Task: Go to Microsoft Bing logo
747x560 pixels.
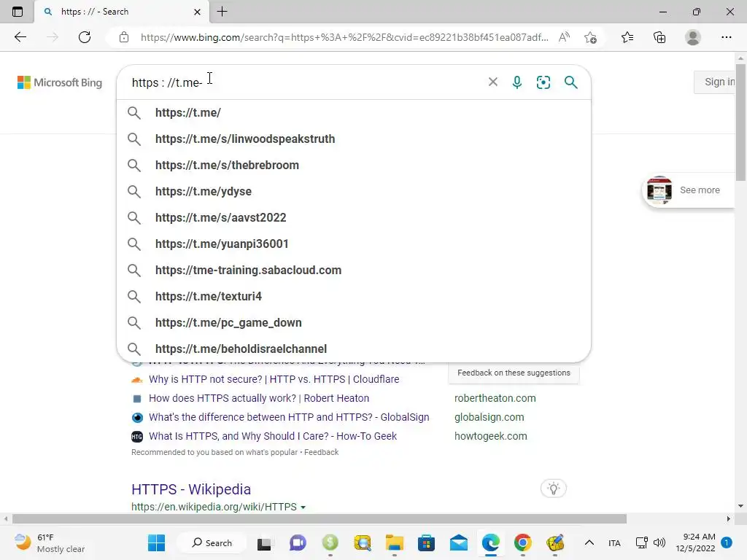Action: coord(60,82)
